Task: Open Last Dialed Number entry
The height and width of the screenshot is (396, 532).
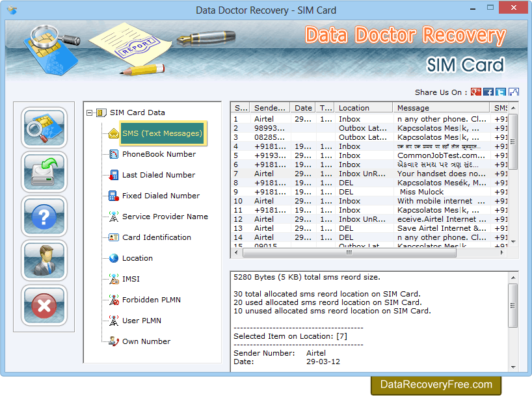Action: 159,175
